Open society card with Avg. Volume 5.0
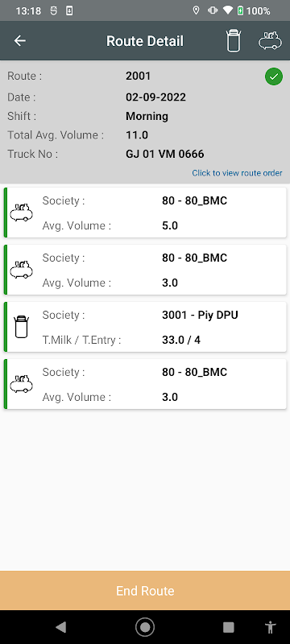The width and height of the screenshot is (290, 644). (145, 213)
